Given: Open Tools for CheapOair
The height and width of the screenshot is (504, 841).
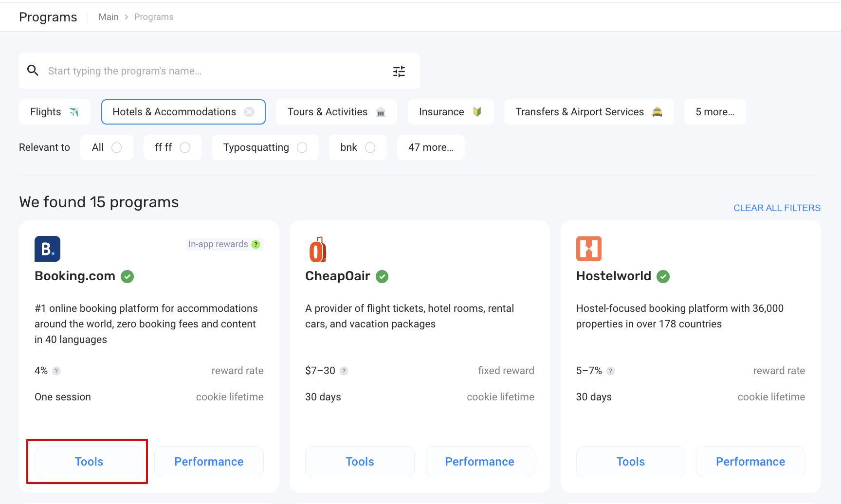Looking at the screenshot, I should coord(360,462).
